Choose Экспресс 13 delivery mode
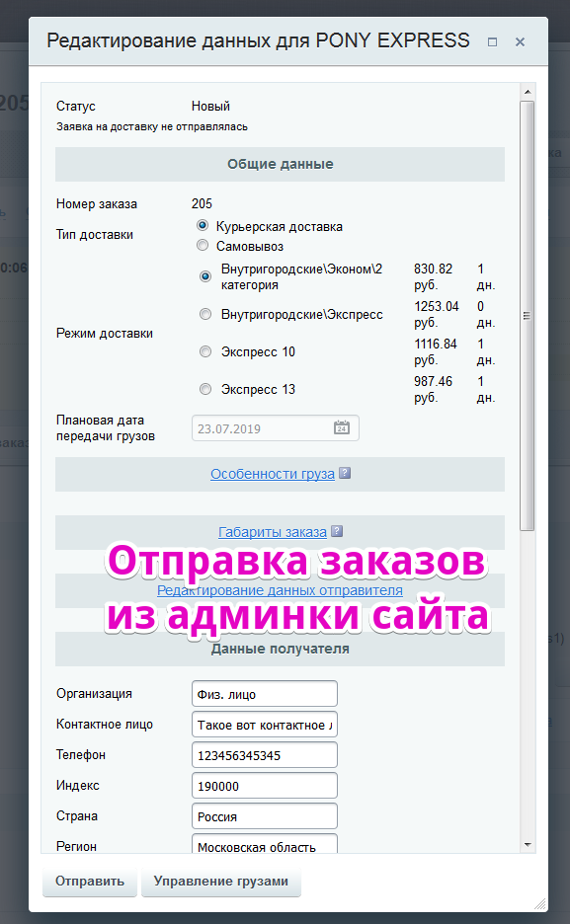 (x=205, y=389)
